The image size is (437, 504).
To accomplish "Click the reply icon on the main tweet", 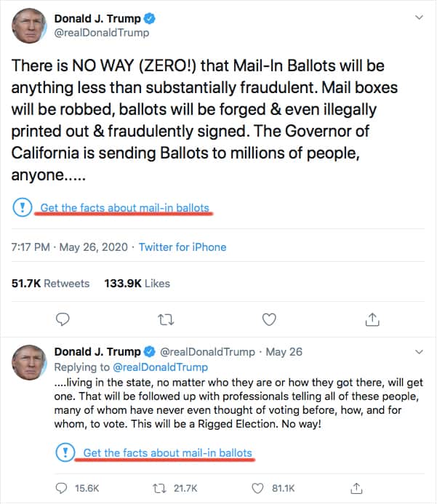I will [x=63, y=319].
